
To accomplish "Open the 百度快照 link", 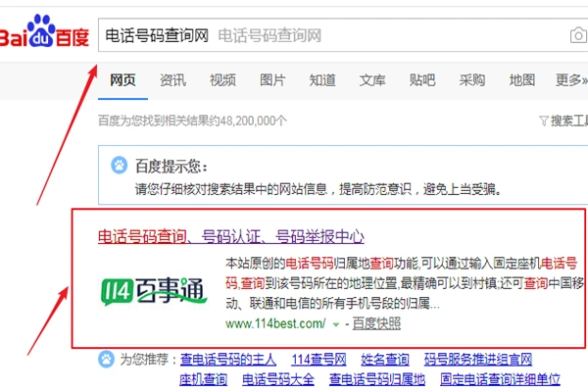I will coord(376,323).
